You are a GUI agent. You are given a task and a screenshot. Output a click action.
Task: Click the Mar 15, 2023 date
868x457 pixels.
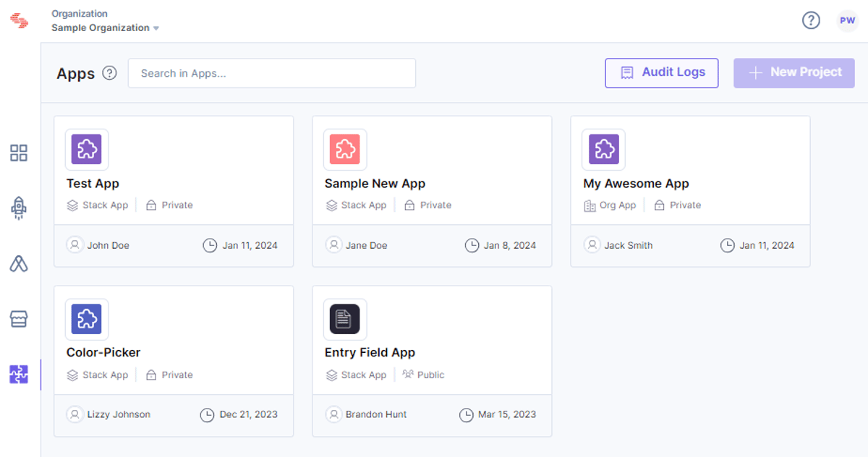[507, 414]
